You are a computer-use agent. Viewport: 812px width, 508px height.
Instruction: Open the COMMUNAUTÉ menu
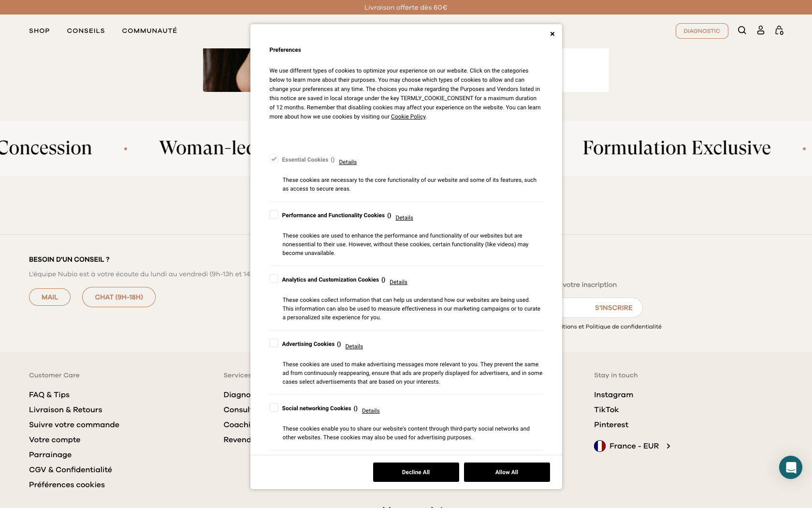(x=149, y=30)
